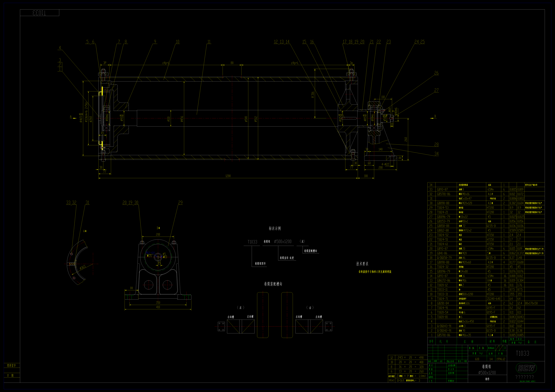Click the part name "圆螺母 M72x2"

pos(465,230)
